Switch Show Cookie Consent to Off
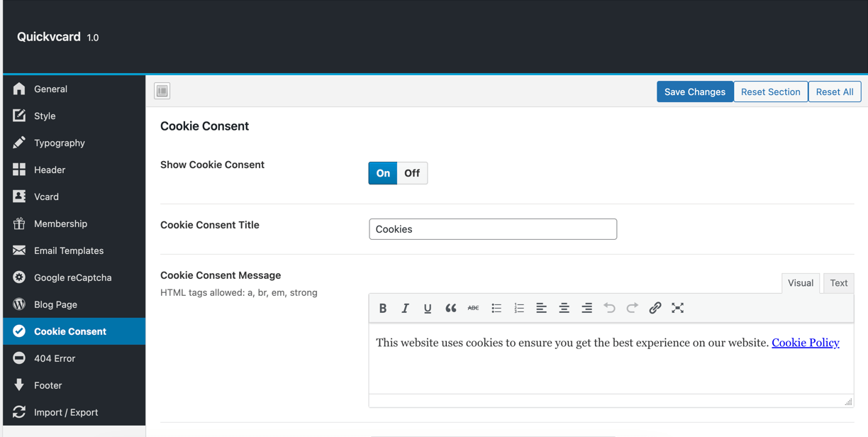The width and height of the screenshot is (868, 437). click(x=412, y=173)
